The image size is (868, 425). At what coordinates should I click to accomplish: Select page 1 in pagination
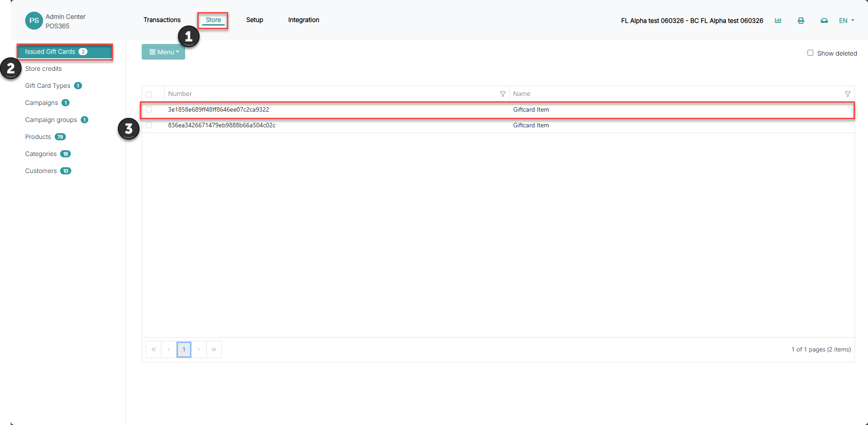(184, 349)
